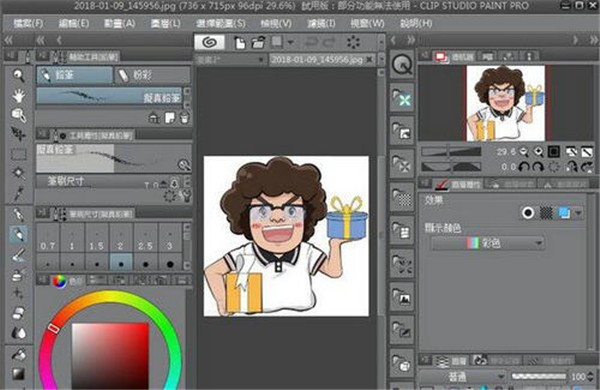Toggle fit-to-screen button in Navigator
This screenshot has height=390, width=600.
coord(554,152)
